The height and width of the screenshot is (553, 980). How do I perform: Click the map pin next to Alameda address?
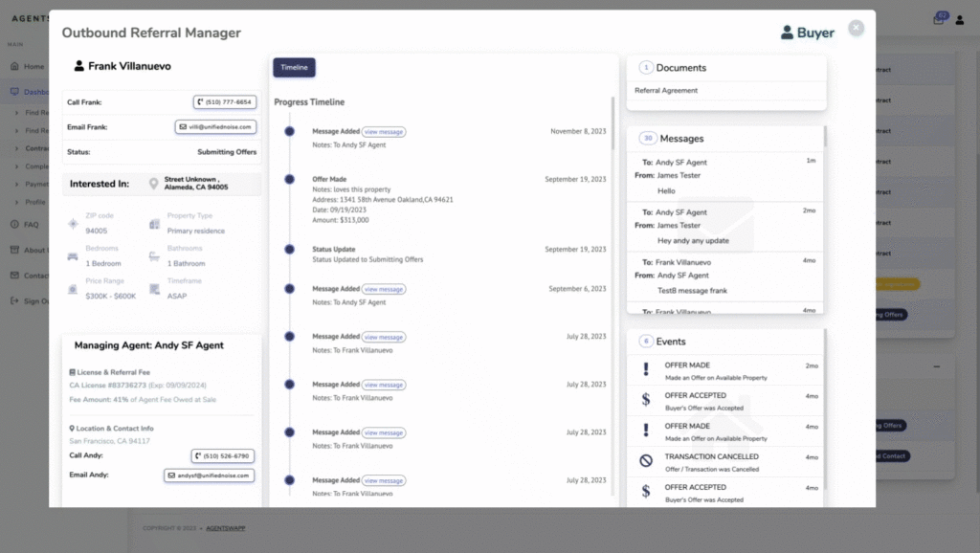coord(154,184)
